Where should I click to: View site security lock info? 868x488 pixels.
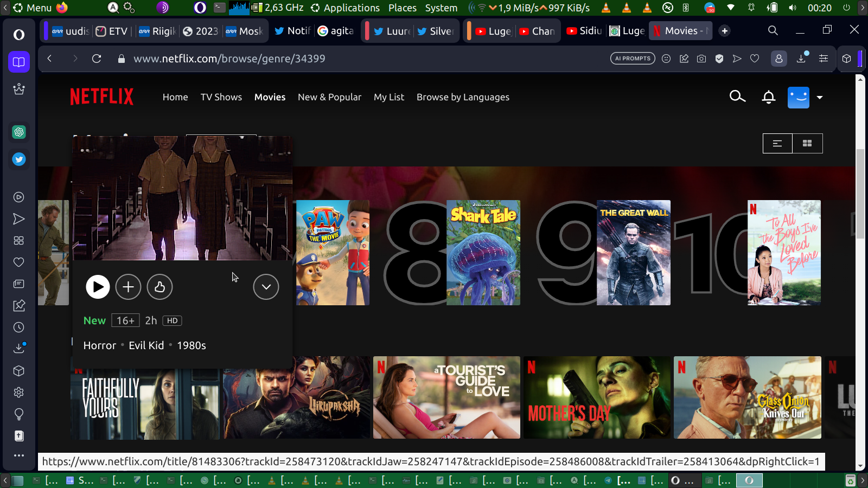[x=122, y=59]
